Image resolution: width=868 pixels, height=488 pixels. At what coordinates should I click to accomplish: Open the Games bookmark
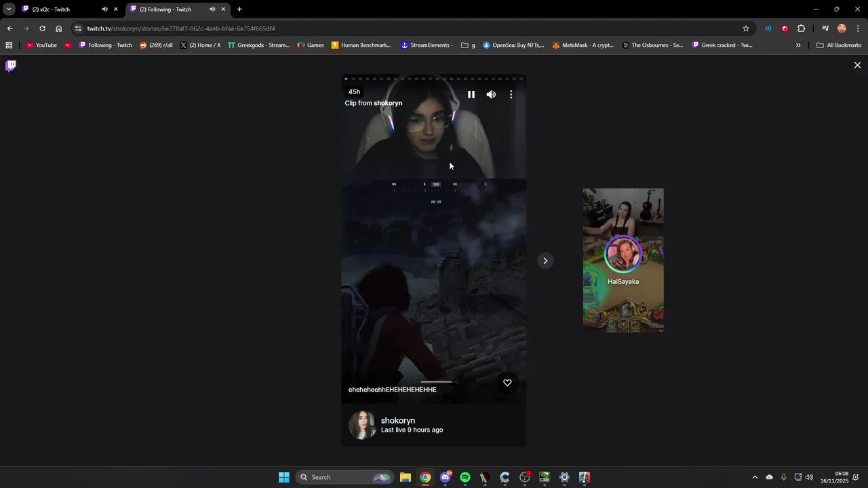[310, 45]
